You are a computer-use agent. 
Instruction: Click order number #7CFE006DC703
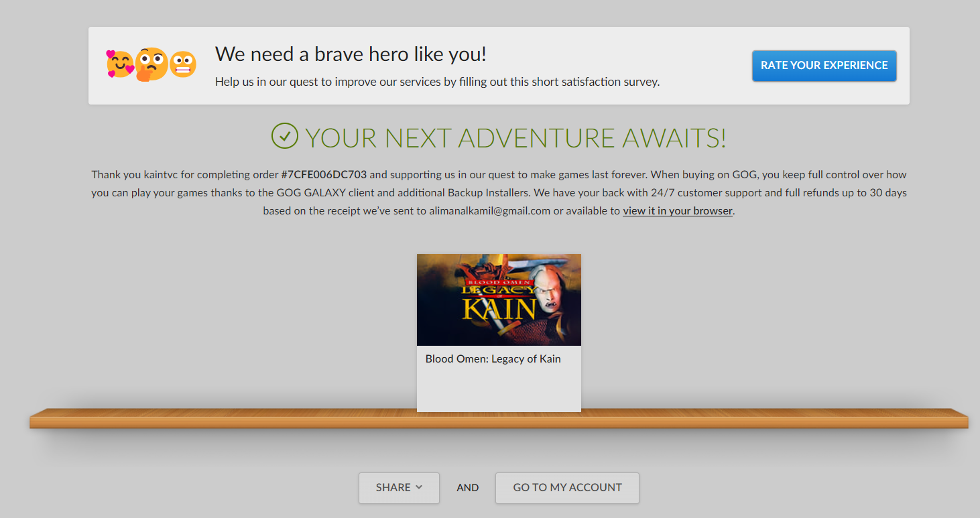point(324,174)
